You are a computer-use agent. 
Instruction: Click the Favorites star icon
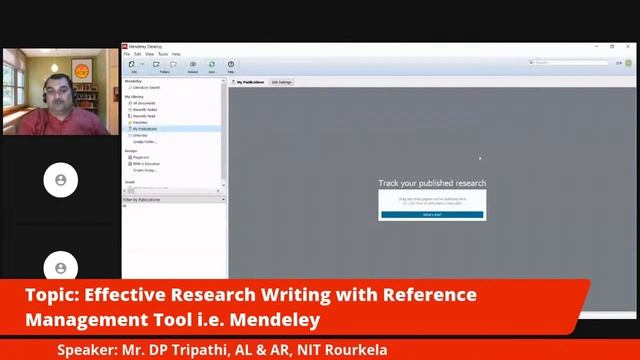[x=130, y=122]
